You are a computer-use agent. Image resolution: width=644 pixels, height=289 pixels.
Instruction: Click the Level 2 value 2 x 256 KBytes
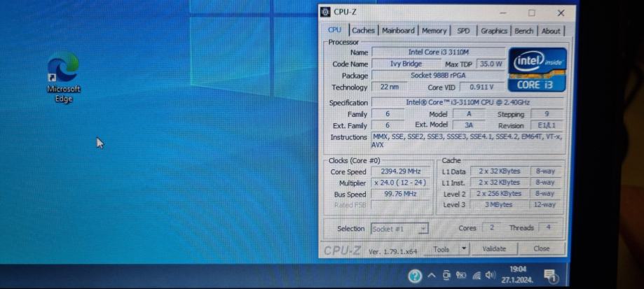click(x=499, y=194)
